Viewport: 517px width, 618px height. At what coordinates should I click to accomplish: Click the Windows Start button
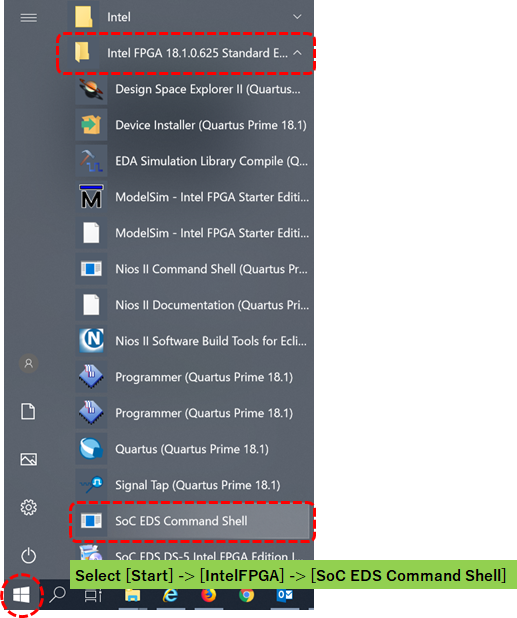21,594
